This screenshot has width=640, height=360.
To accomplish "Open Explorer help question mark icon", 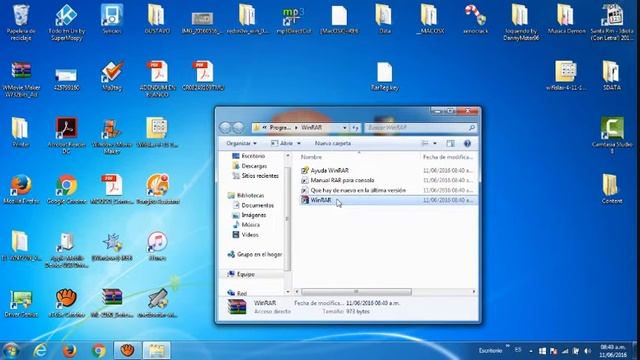I will click(x=467, y=143).
